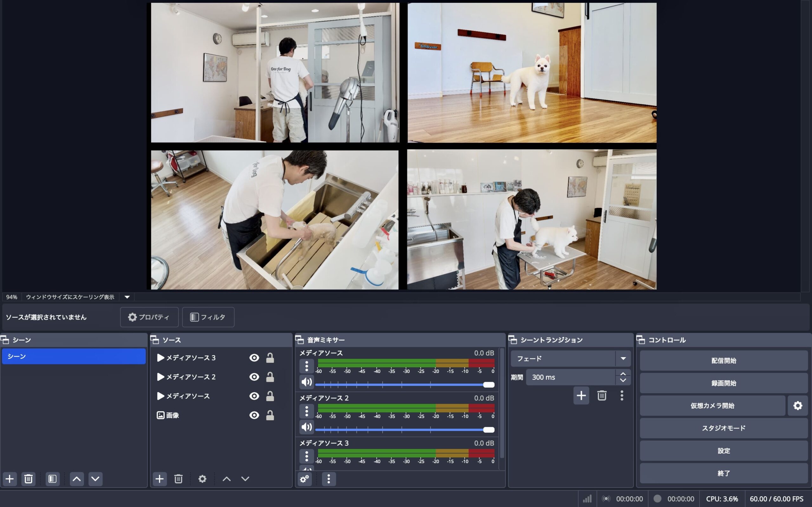Screen dimensions: 812x507
Task: Open メディアソース 2 mixer options menu
Action: [306, 411]
